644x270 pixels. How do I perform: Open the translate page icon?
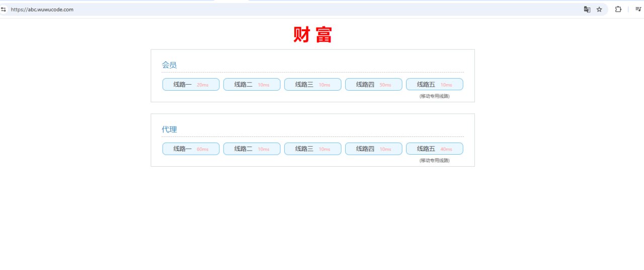pyautogui.click(x=587, y=10)
